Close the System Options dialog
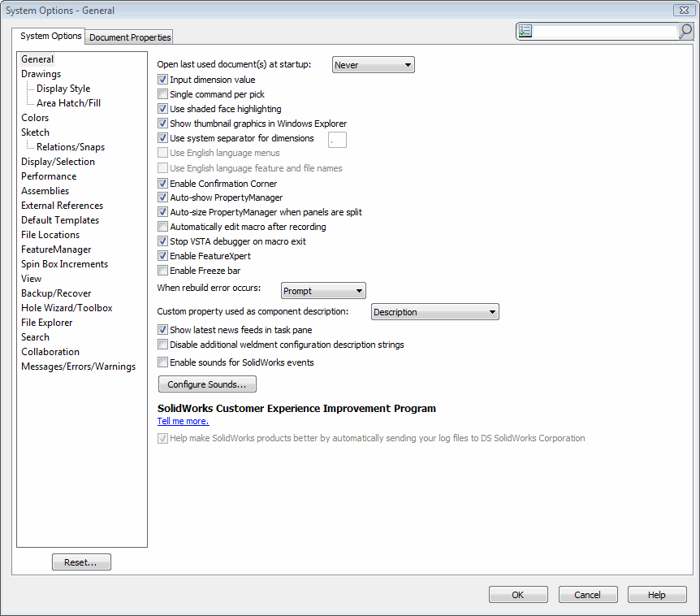 684,10
